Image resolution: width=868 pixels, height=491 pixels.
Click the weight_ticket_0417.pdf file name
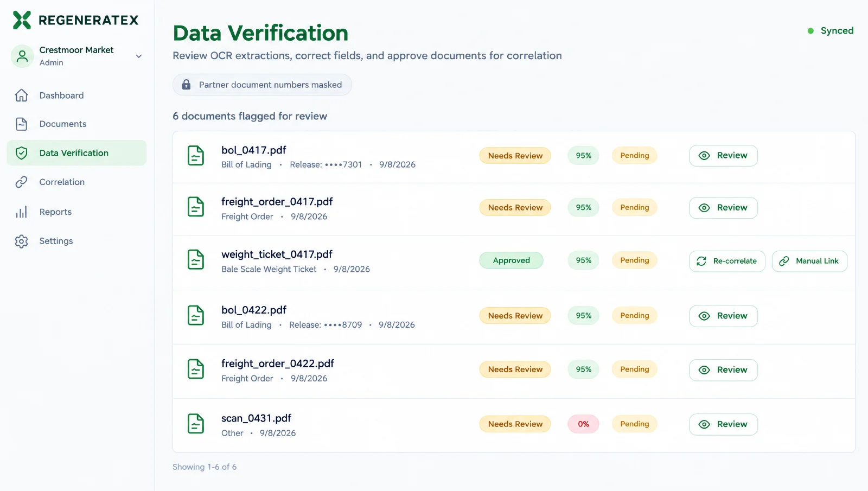(277, 254)
